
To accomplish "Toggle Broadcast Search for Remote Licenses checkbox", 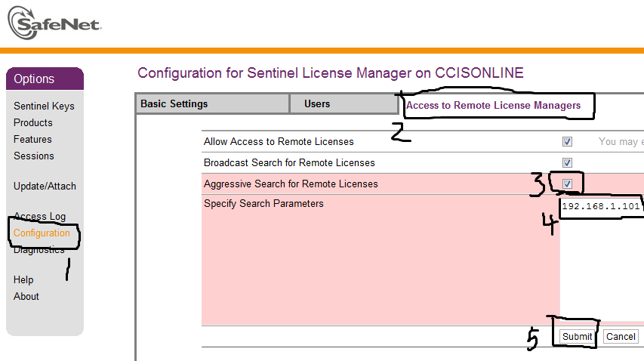I will point(567,162).
